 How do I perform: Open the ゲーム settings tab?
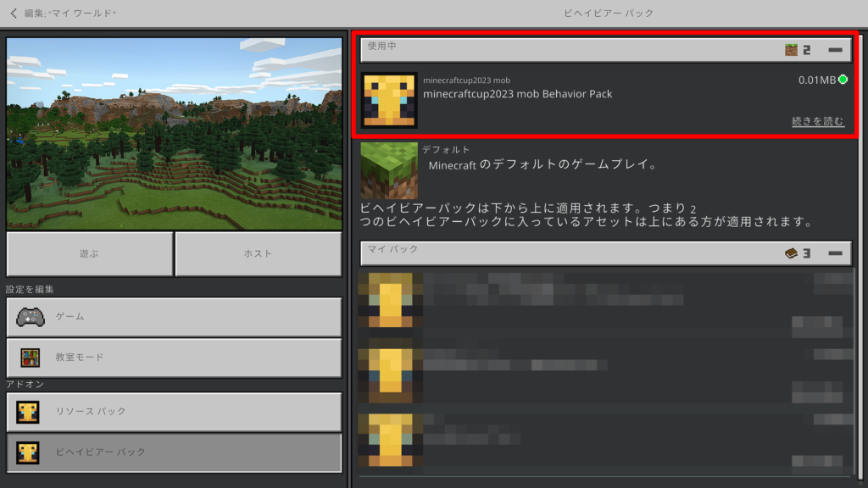point(174,317)
